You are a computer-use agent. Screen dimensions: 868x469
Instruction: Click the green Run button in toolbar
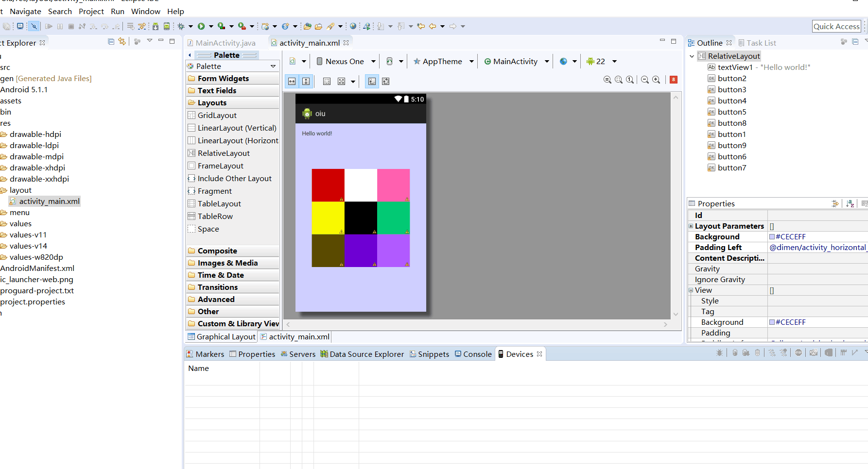click(x=201, y=26)
